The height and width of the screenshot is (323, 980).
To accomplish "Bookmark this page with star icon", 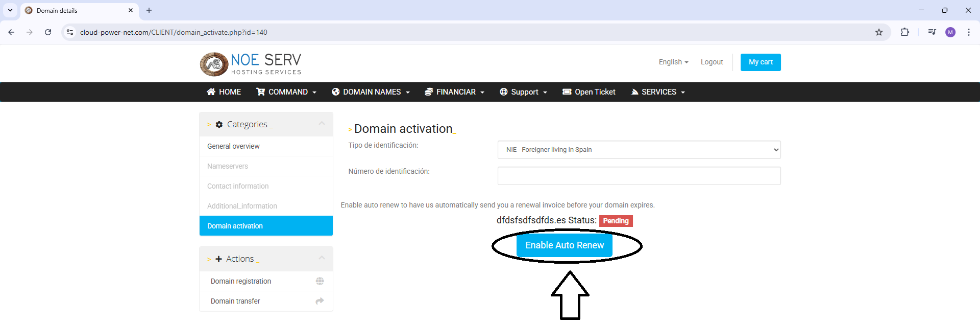I will (879, 32).
